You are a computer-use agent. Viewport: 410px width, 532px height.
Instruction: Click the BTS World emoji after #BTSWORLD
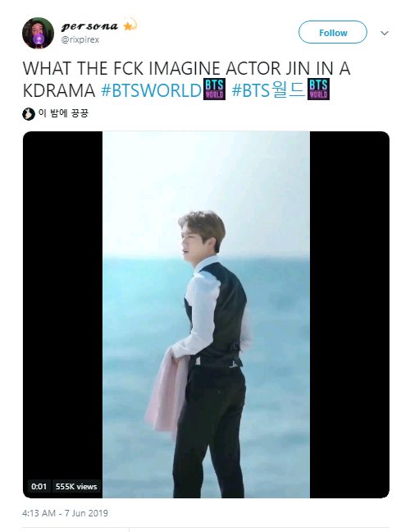click(214, 89)
